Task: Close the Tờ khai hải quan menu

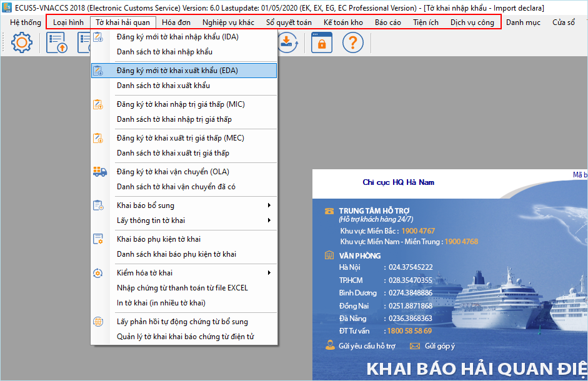Action: click(x=123, y=22)
